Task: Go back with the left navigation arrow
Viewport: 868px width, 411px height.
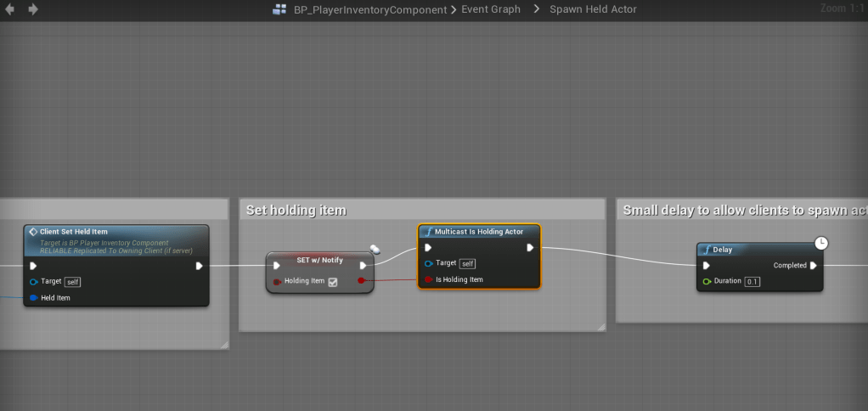Action: 9,9
